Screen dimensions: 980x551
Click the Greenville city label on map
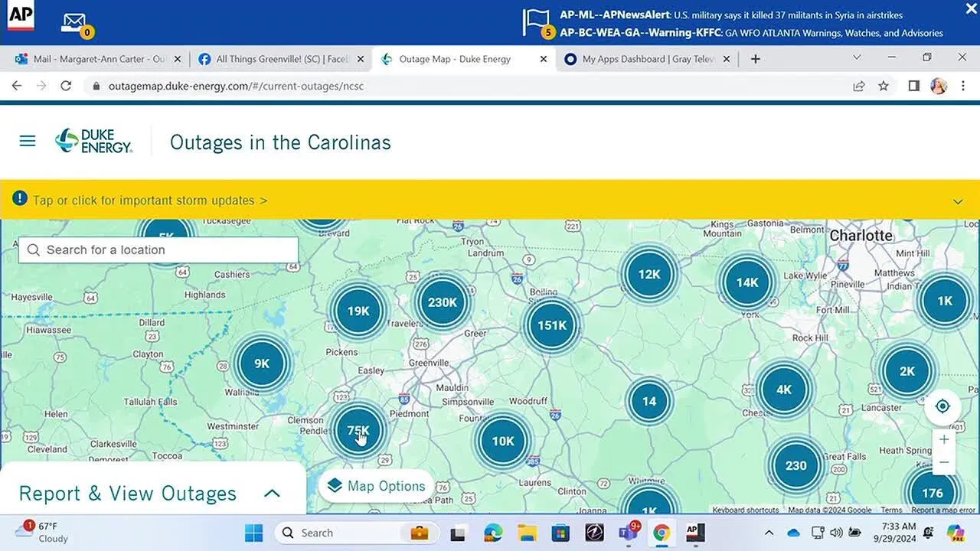(x=429, y=363)
